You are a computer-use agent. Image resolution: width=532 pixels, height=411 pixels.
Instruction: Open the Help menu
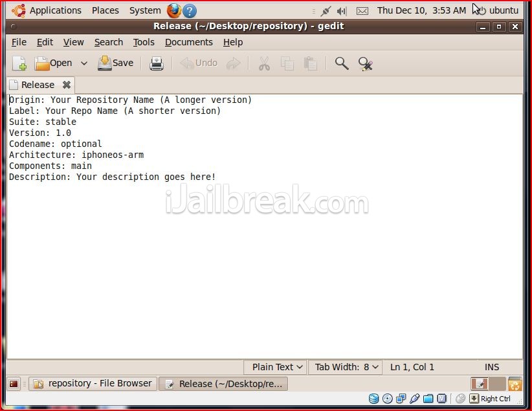tap(233, 43)
